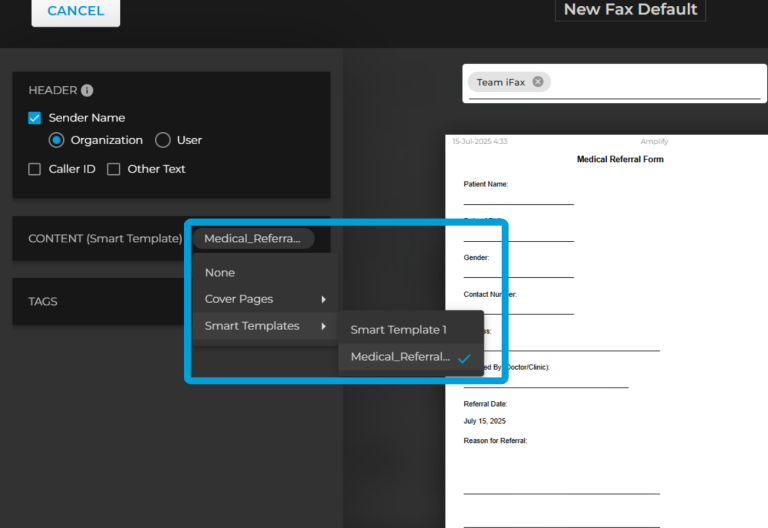Click the July 15, 2025 date text
This screenshot has width=768, height=528.
(484, 421)
